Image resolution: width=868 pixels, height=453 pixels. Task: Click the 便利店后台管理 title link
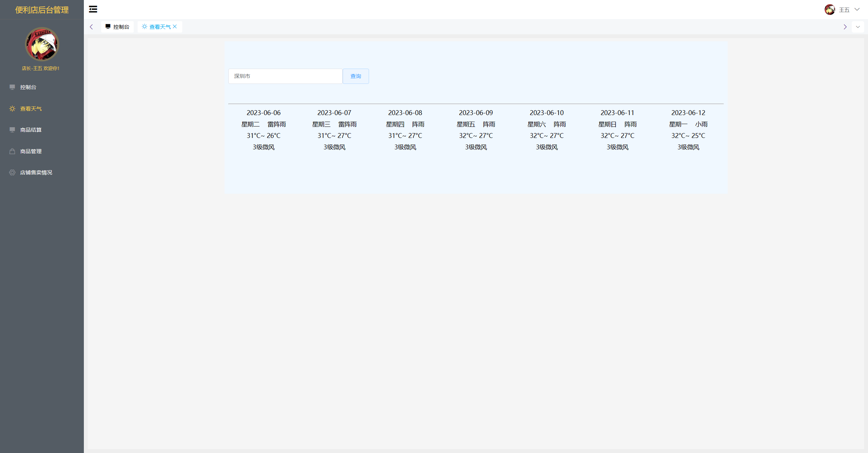(x=42, y=10)
